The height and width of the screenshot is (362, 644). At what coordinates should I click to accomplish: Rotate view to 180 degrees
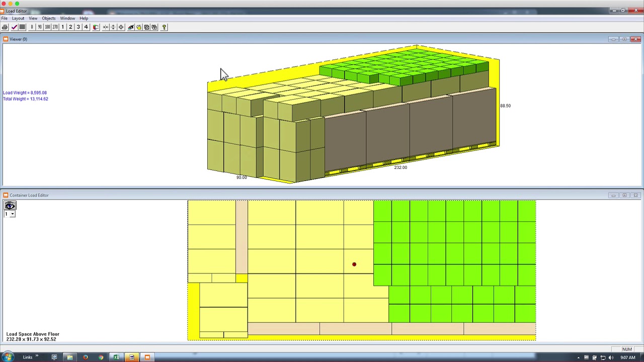(x=47, y=27)
